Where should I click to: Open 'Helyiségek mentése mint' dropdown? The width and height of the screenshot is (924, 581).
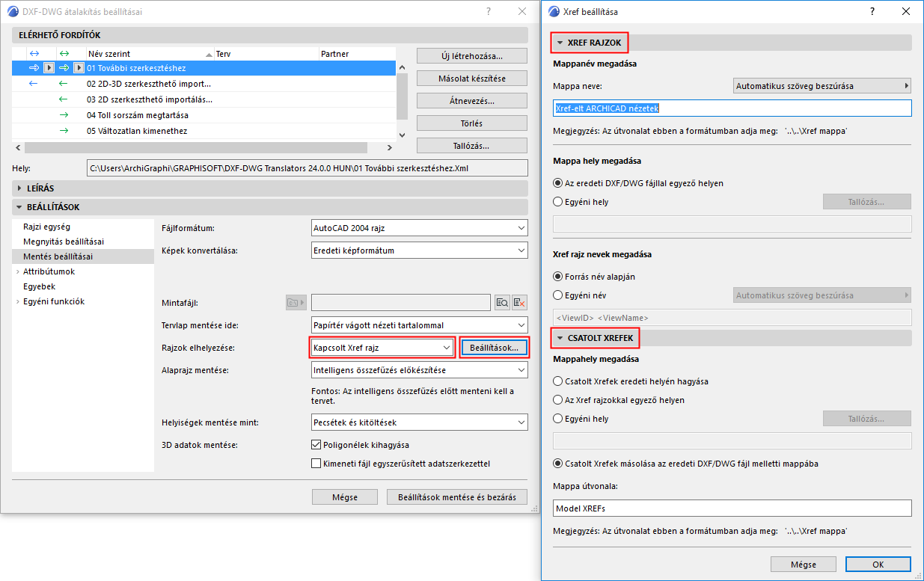[419, 422]
